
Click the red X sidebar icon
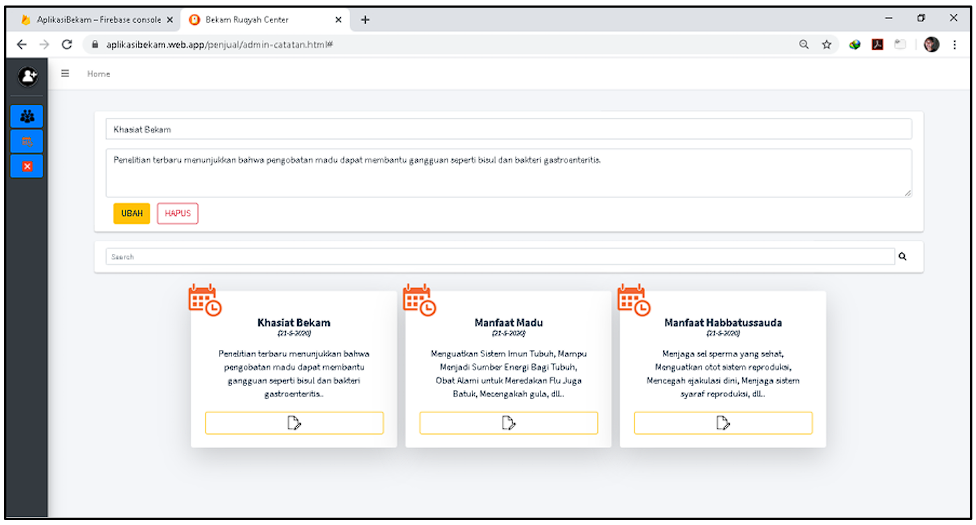(x=27, y=166)
